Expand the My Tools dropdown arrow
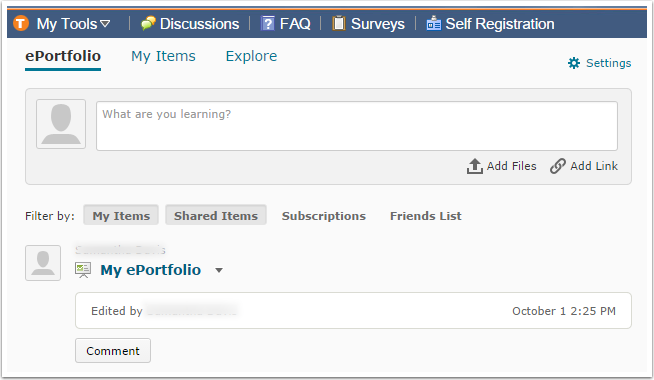 tap(105, 24)
